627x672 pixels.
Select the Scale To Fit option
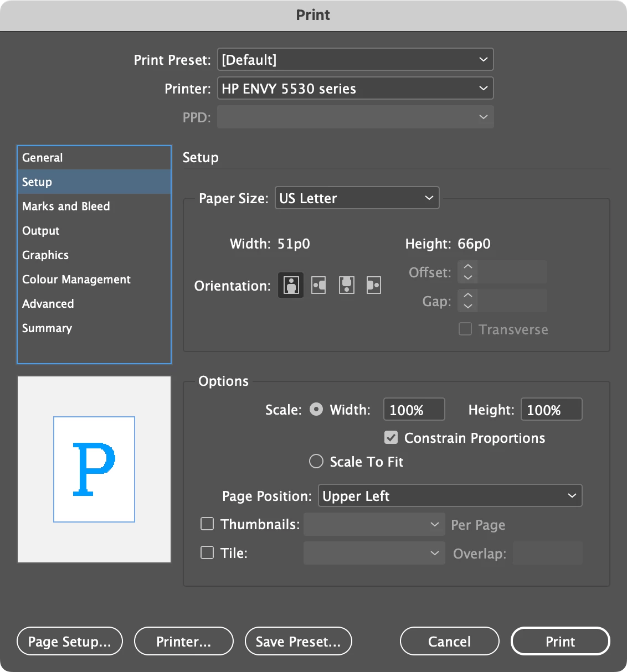316,462
